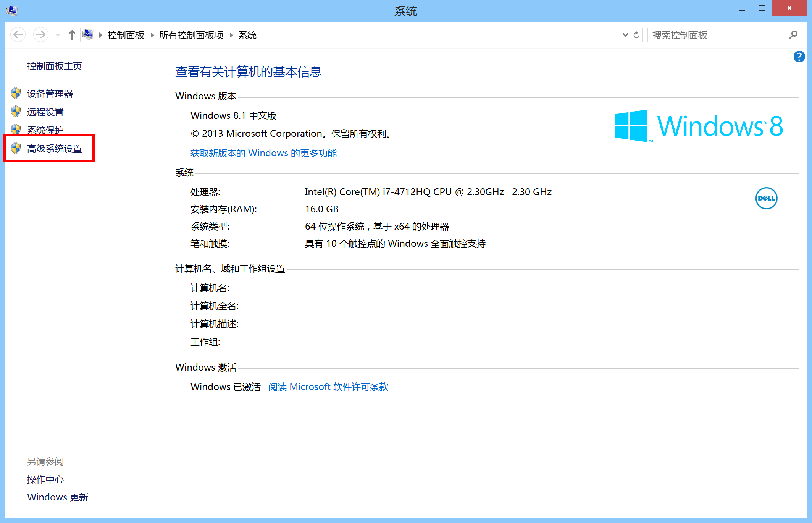Open the address bar history dropdown
812x523 pixels.
tap(625, 35)
